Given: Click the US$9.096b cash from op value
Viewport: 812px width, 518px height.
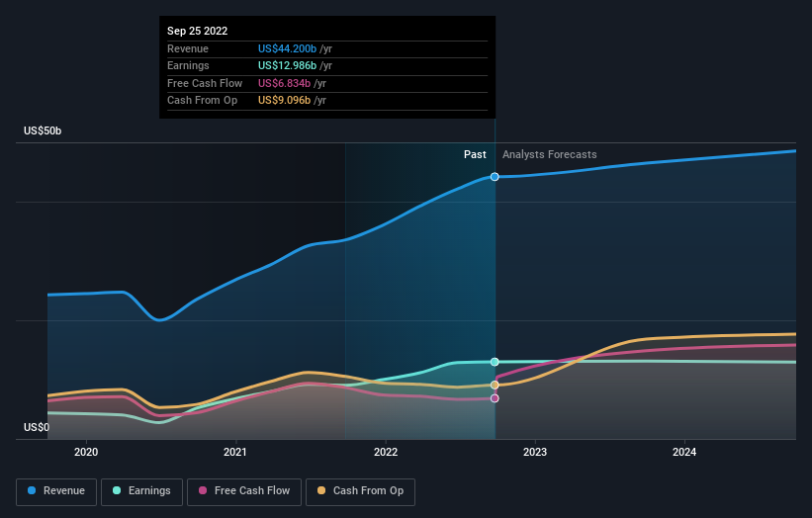Looking at the screenshot, I should 284,101.
